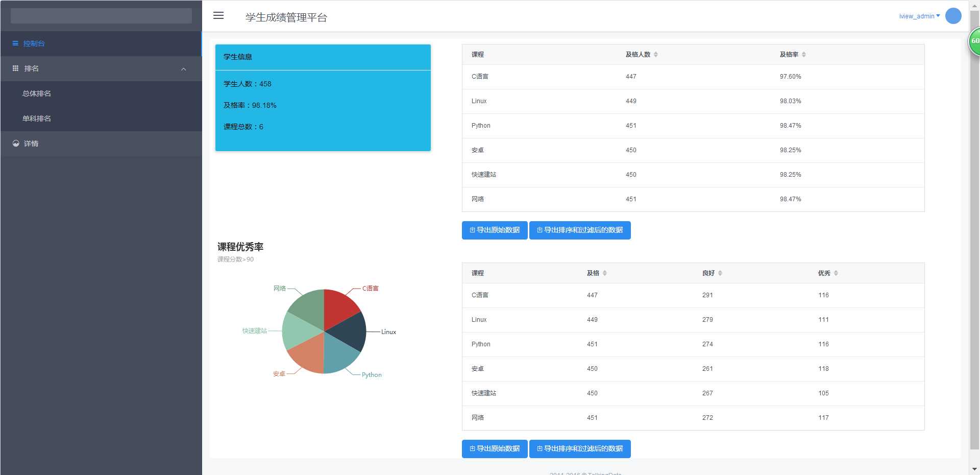This screenshot has height=475, width=980.
Task: Click the 详情 icon in the sidebar
Action: [15, 144]
